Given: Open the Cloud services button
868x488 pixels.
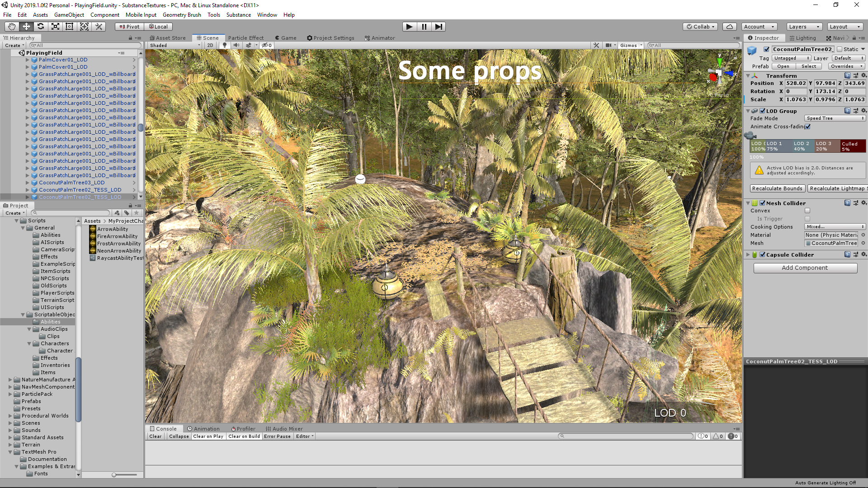Looking at the screenshot, I should tap(730, 27).
